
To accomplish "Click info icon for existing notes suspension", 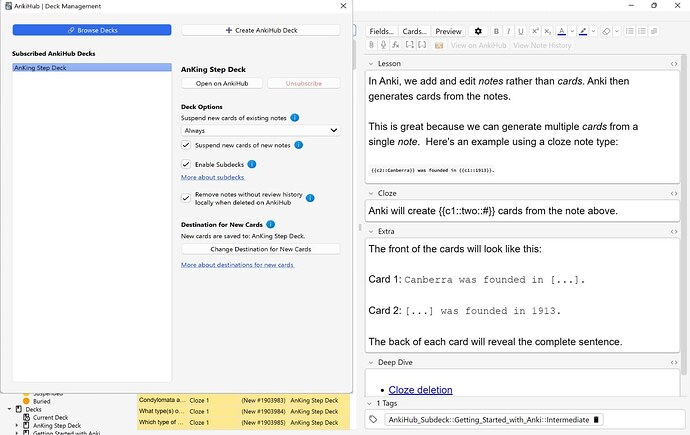I will (x=295, y=117).
